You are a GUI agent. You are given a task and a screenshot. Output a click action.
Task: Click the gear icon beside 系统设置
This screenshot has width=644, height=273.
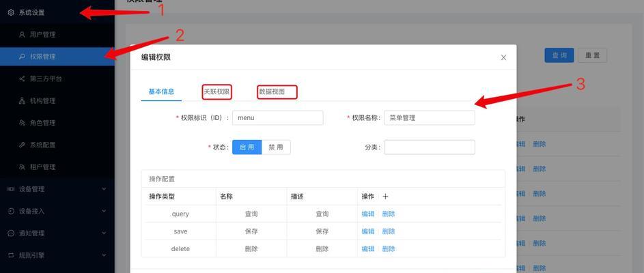11,13
